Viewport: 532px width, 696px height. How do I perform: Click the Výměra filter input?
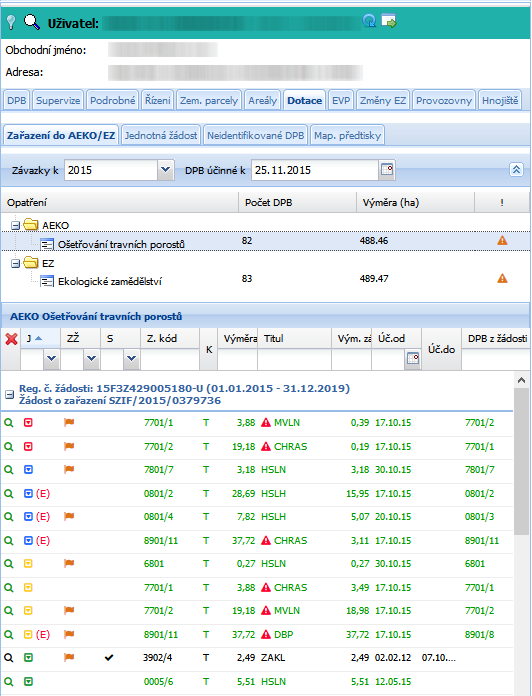click(237, 359)
